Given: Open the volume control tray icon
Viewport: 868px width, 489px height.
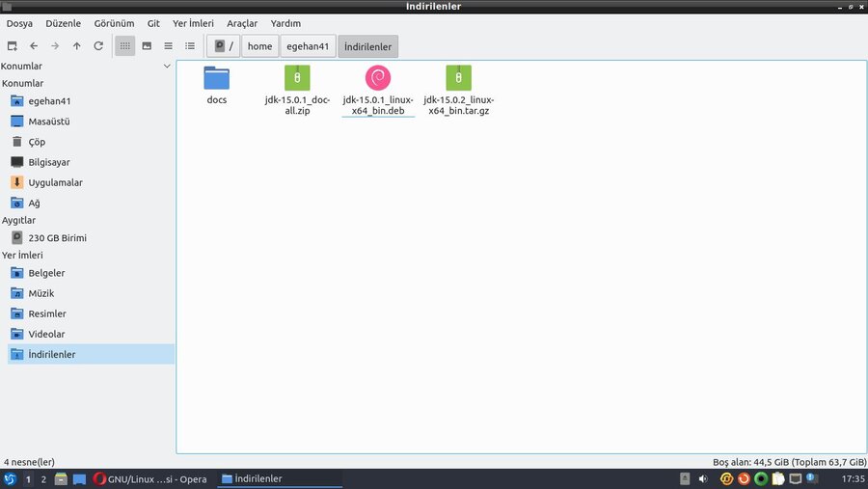Looking at the screenshot, I should coord(703,479).
